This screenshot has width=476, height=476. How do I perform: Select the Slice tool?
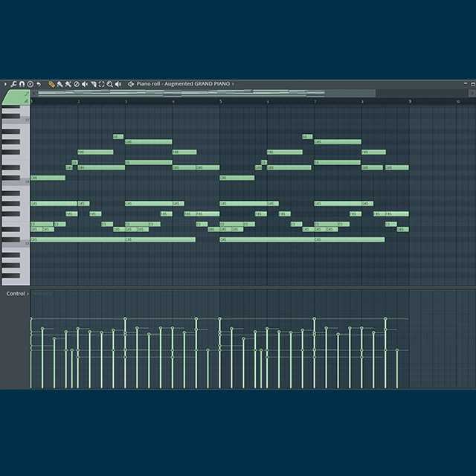[93, 84]
